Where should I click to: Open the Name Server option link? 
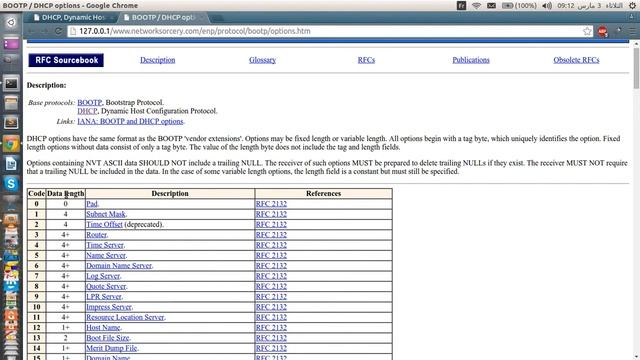click(x=106, y=256)
